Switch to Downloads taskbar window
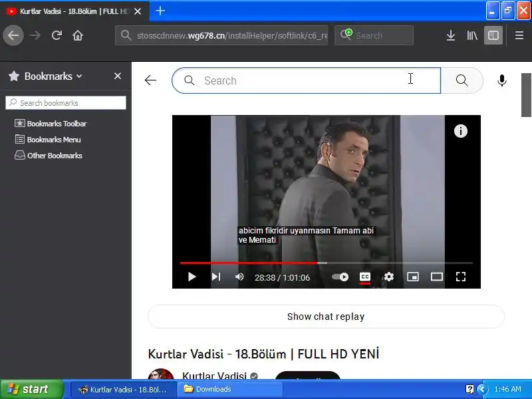Viewport: 532px width, 399px height. point(230,389)
